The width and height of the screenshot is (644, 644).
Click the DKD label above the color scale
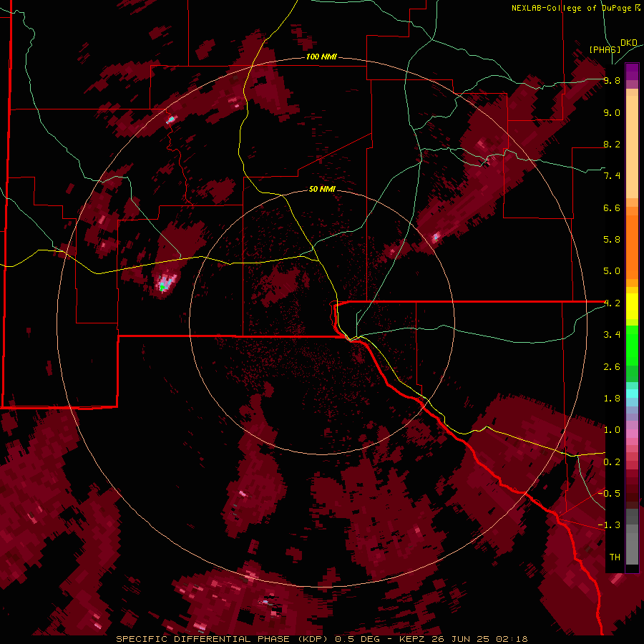629,43
